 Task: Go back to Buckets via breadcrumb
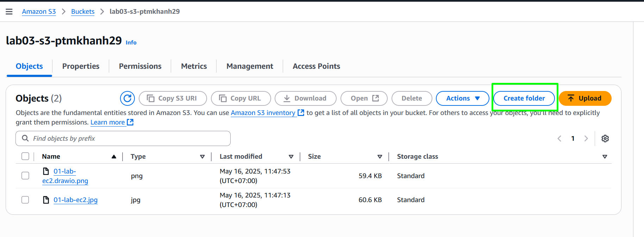coord(83,12)
